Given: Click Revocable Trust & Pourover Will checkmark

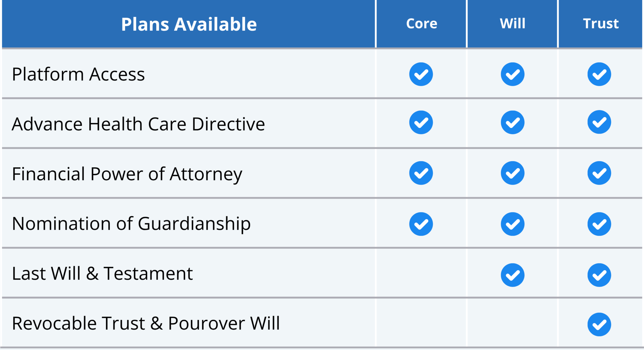Looking at the screenshot, I should (x=599, y=324).
